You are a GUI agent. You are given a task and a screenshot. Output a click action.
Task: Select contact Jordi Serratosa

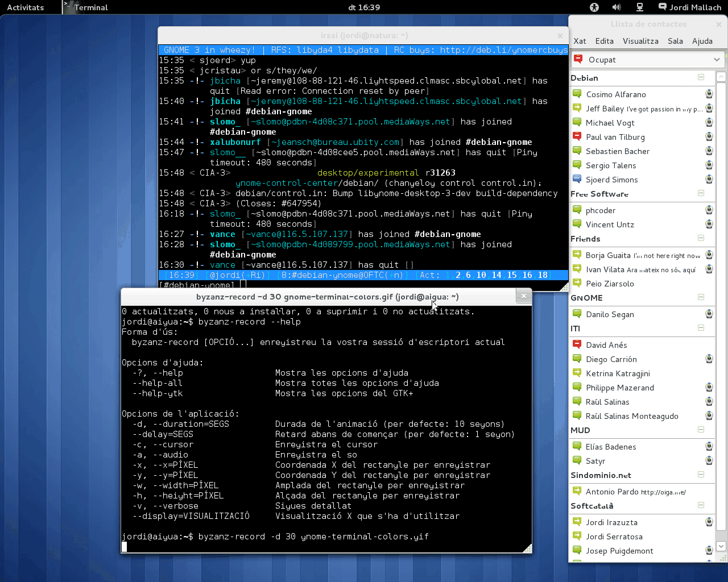(x=642, y=537)
